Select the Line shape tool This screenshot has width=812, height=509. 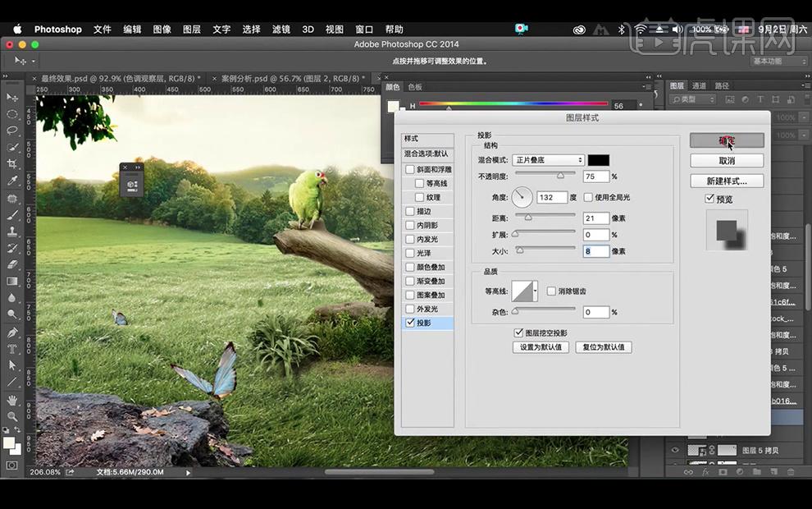[12, 382]
